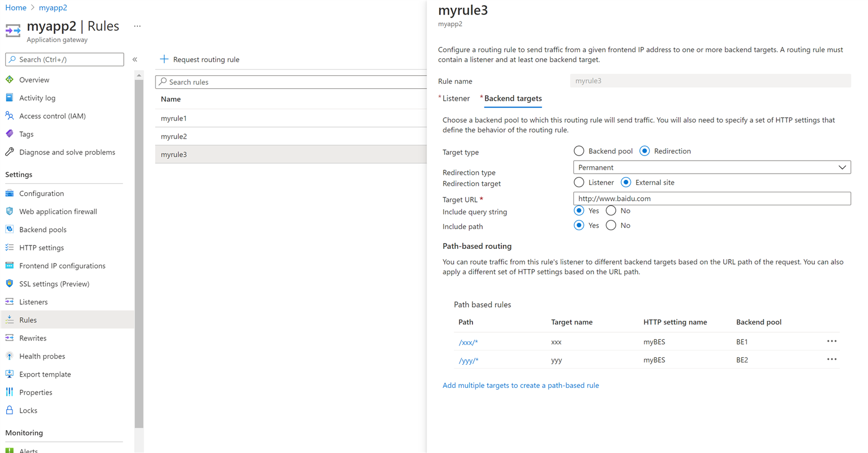Click the BE2 backend pool cell

tap(742, 360)
